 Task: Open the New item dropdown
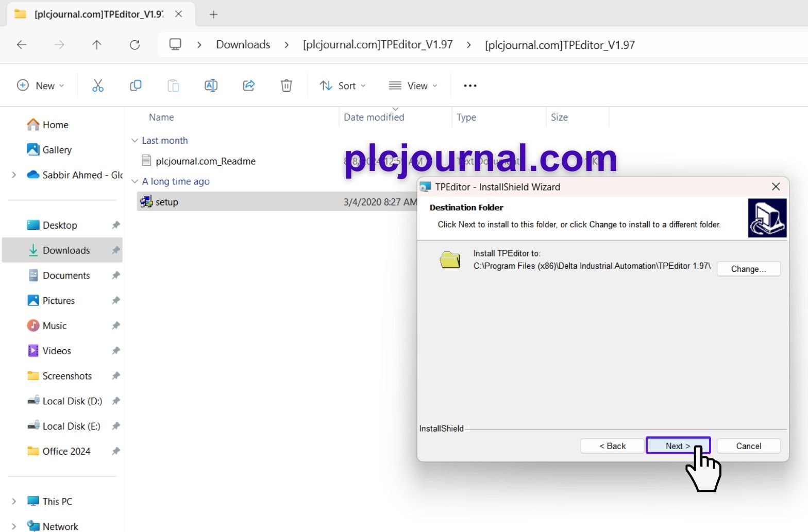pos(41,85)
